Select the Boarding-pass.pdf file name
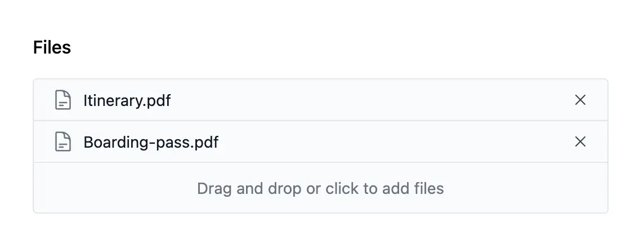 pyautogui.click(x=151, y=143)
